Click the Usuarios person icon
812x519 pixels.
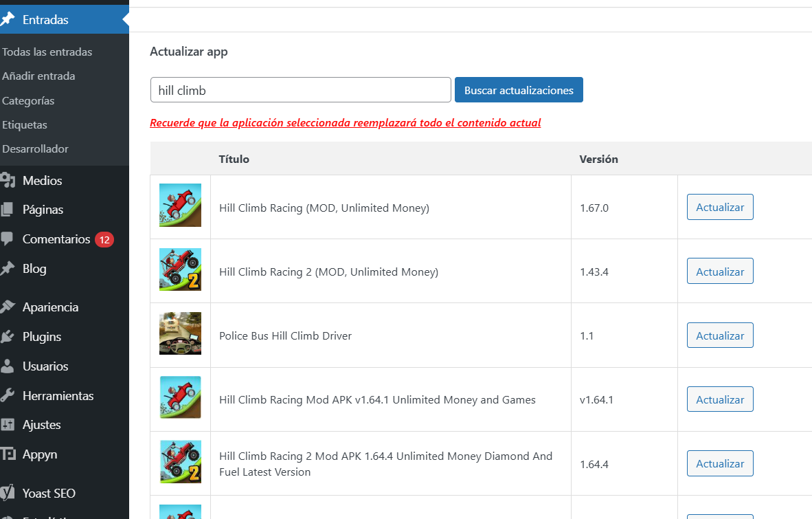[8, 366]
